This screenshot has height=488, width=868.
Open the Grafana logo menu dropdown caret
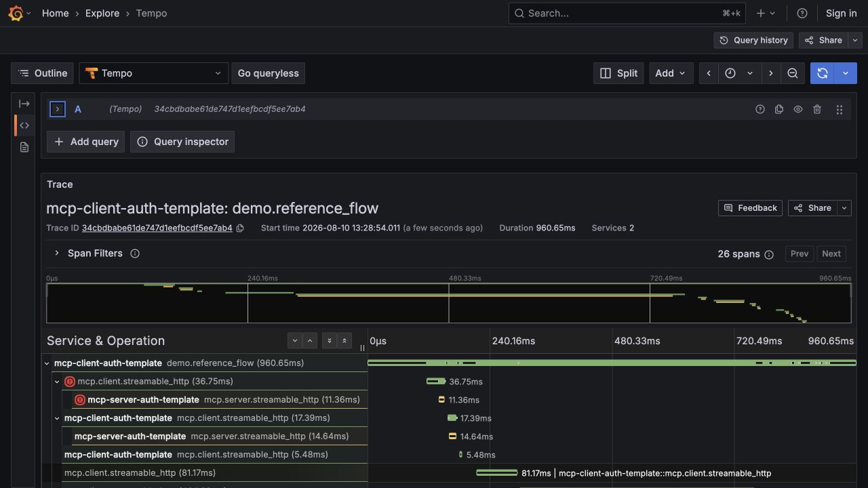[28, 13]
